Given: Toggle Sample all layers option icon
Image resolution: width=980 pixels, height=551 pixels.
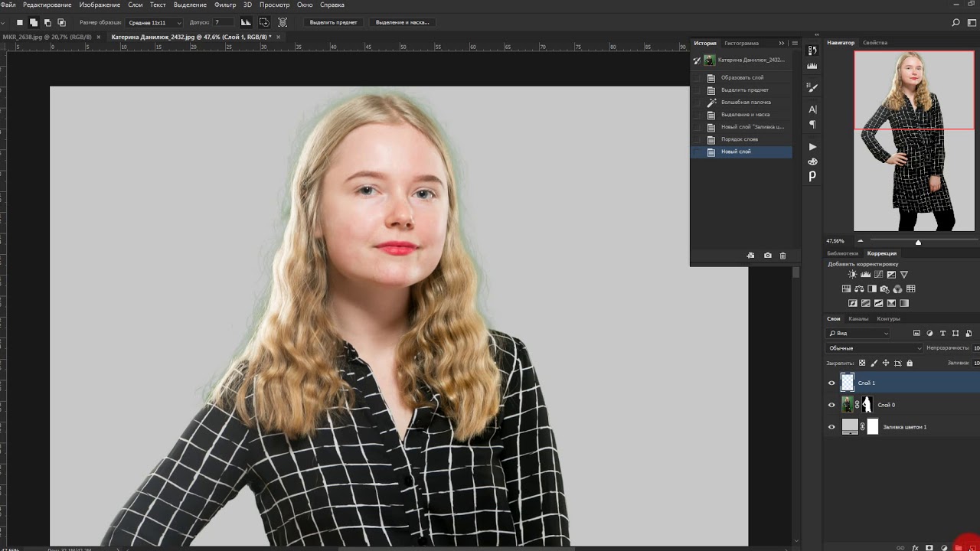Looking at the screenshot, I should [x=283, y=22].
